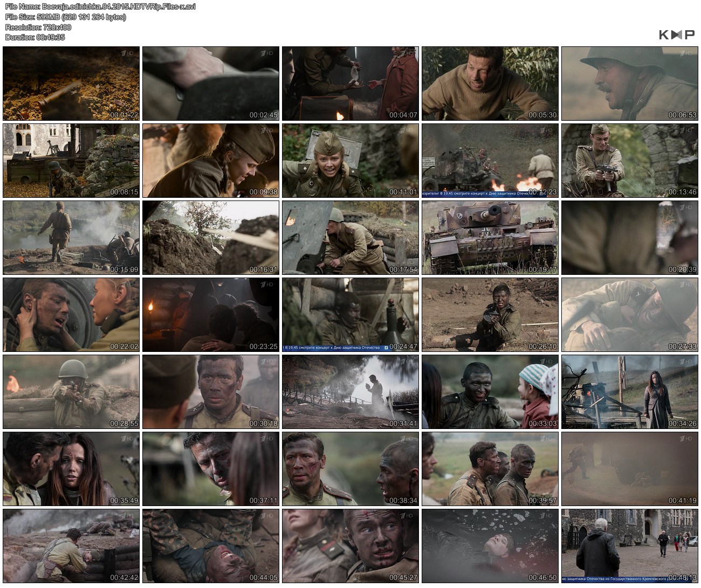Viewport: 701px width, 588px height.
Task: Select the file name text line
Action: (x=100, y=6)
